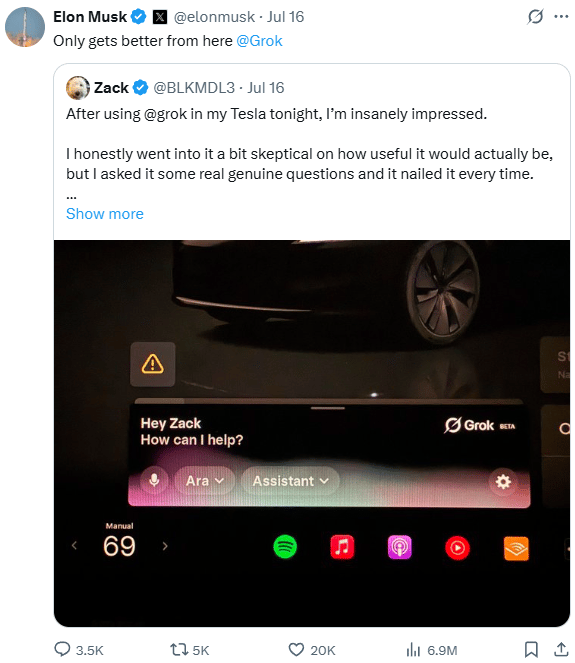Bookmark this post
The width and height of the screenshot is (575, 663).
click(531, 649)
